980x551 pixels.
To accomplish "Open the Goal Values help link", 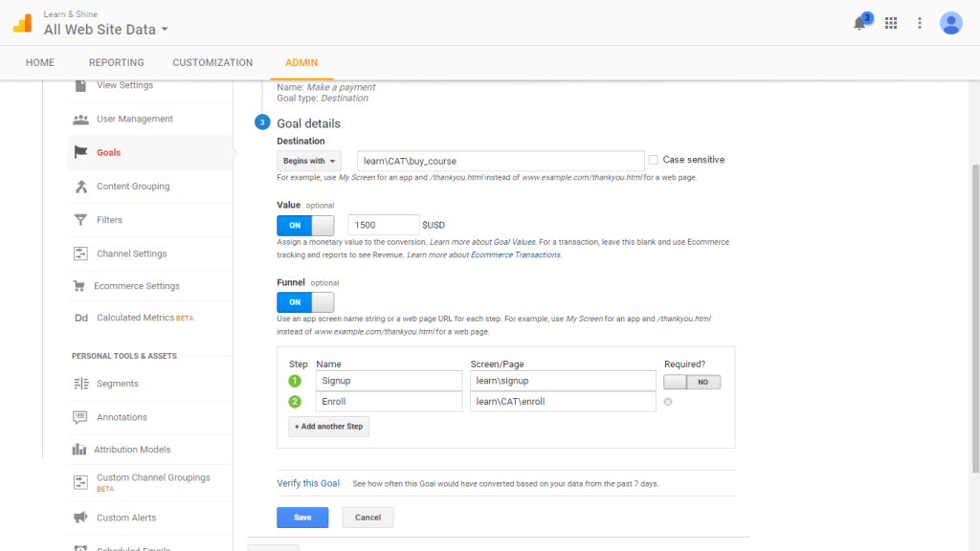I will tap(514, 242).
